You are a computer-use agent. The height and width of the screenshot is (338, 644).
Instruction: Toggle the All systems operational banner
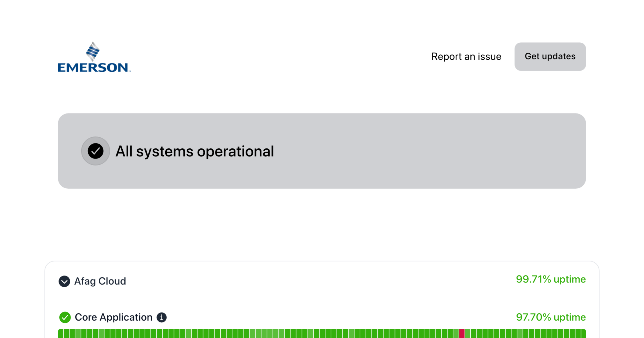321,151
